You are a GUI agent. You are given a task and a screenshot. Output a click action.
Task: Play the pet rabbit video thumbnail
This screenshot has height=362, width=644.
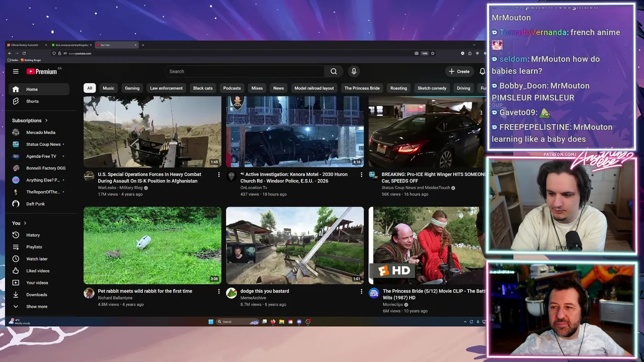tap(152, 245)
